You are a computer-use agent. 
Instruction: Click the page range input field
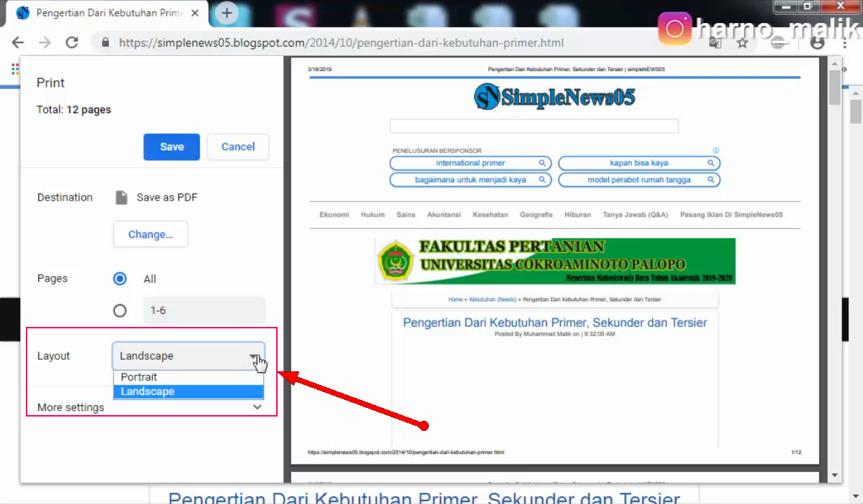pyautogui.click(x=204, y=310)
